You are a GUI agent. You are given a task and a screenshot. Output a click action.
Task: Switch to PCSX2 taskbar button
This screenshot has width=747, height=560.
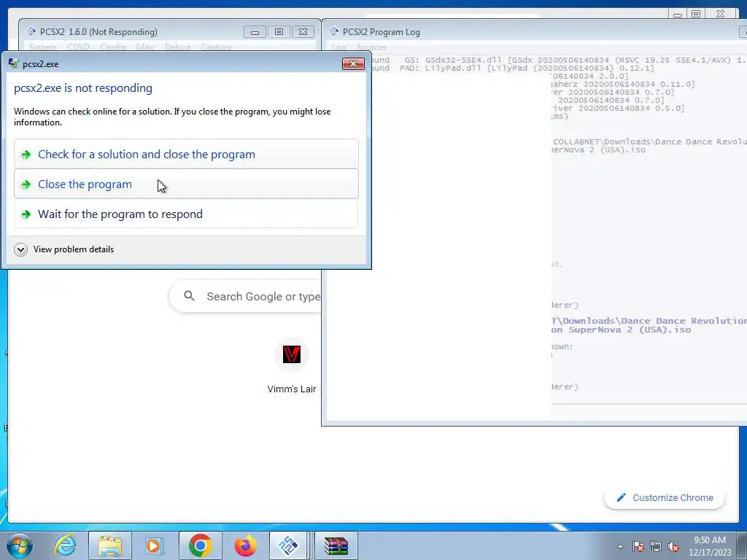[x=287, y=545]
